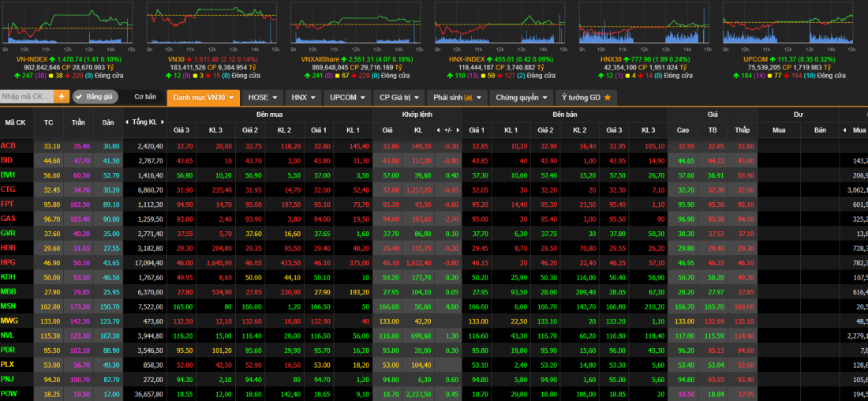Click the right arrow beside Tổng KL
The height and width of the screenshot is (401, 868).
tap(163, 122)
